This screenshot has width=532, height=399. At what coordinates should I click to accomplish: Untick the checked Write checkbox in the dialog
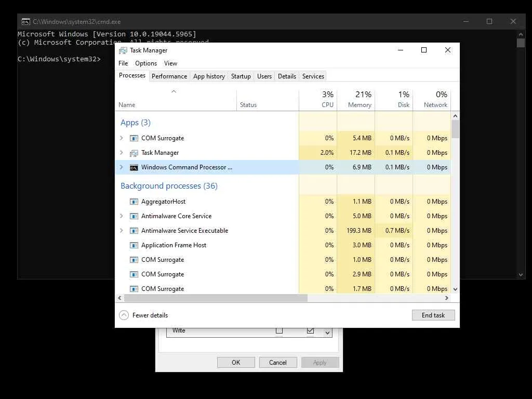(310, 330)
